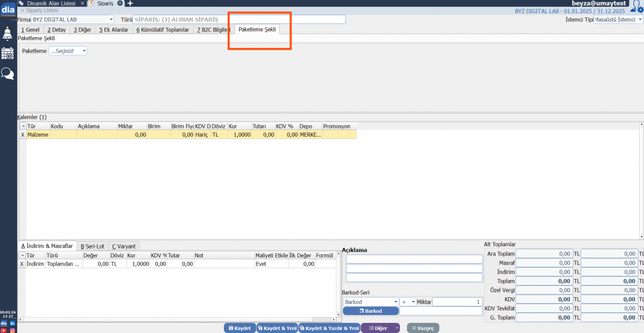644x333 pixels.
Task: Switch to the 2 Detay tab
Action: tap(57, 30)
